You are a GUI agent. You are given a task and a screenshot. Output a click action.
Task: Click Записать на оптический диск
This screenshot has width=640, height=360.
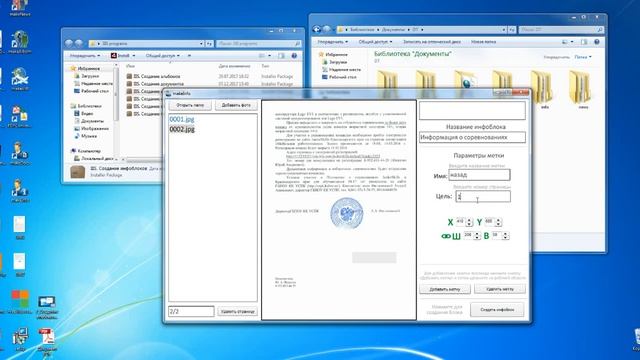[x=431, y=42]
